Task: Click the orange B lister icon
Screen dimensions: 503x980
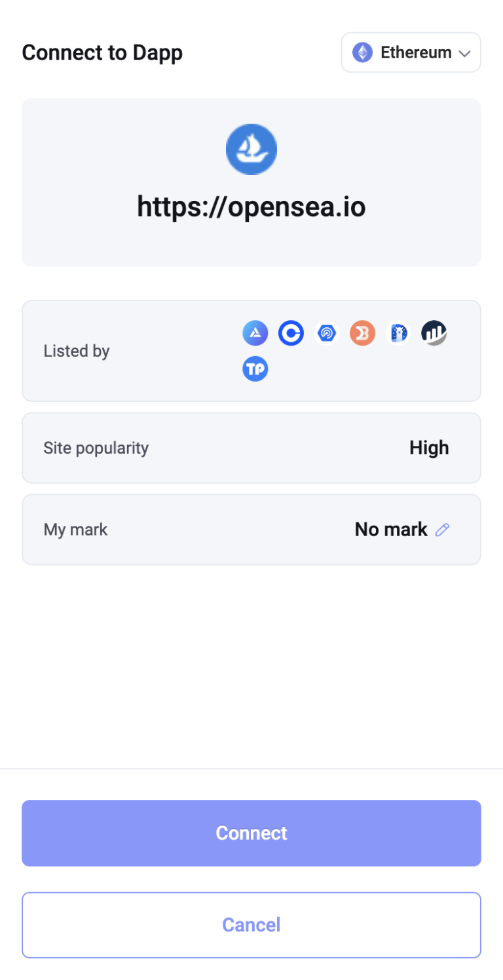Action: [x=362, y=333]
